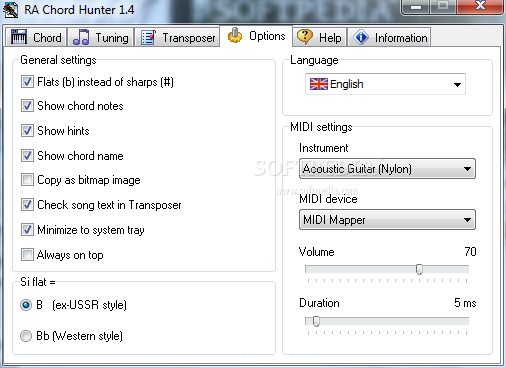Open the MIDI device dropdown MIDI Mapper
The width and height of the screenshot is (506, 368).
click(x=387, y=220)
